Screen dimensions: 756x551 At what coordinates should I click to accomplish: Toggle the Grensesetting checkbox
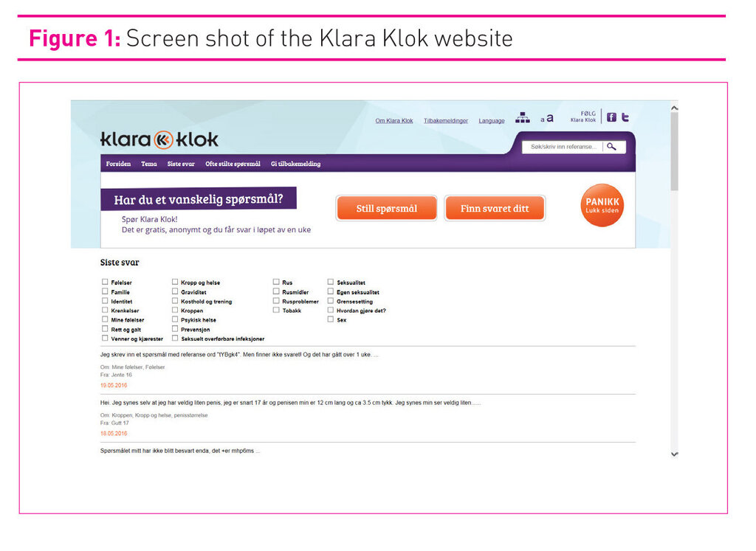click(331, 301)
